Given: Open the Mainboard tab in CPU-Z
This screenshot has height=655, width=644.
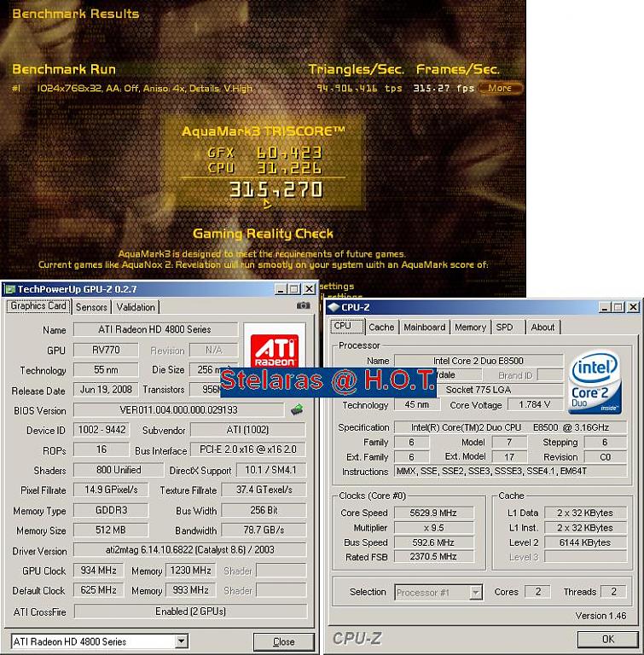Looking at the screenshot, I should [x=424, y=327].
